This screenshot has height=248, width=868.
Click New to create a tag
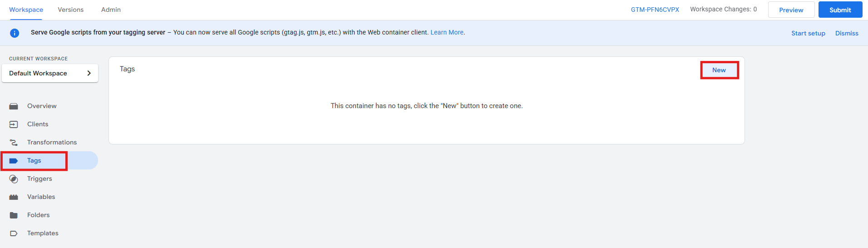click(719, 70)
